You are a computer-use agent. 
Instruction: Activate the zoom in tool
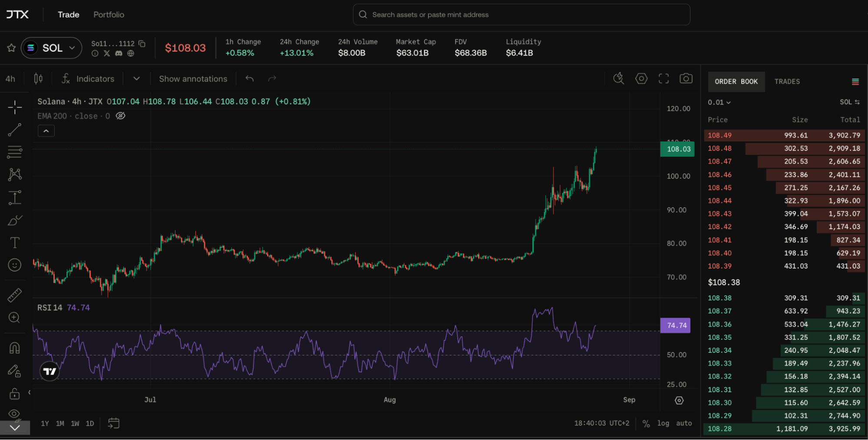coord(15,318)
